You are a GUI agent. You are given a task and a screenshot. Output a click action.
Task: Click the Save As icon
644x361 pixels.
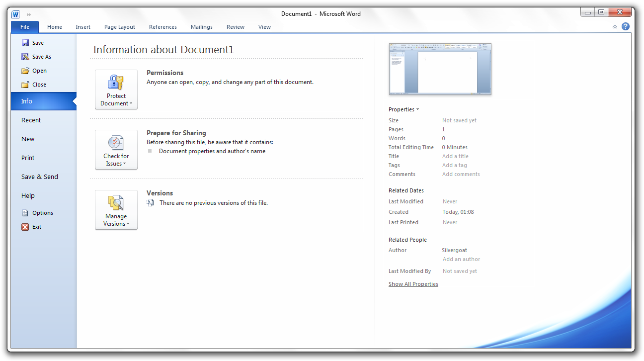click(x=25, y=57)
